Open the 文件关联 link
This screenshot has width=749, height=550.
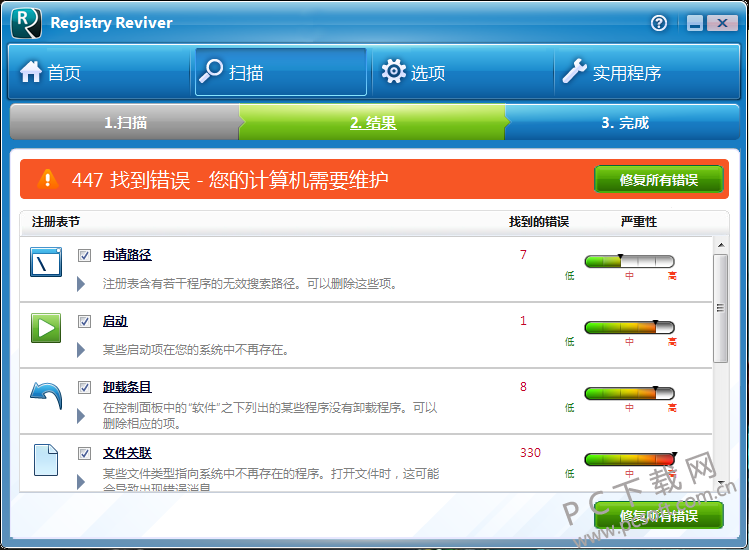tap(127, 453)
